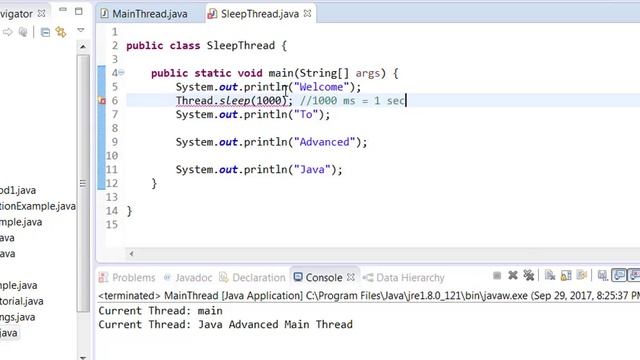Image resolution: width=640 pixels, height=360 pixels.
Task: Maximize the Navigator view
Action: [x=79, y=11]
